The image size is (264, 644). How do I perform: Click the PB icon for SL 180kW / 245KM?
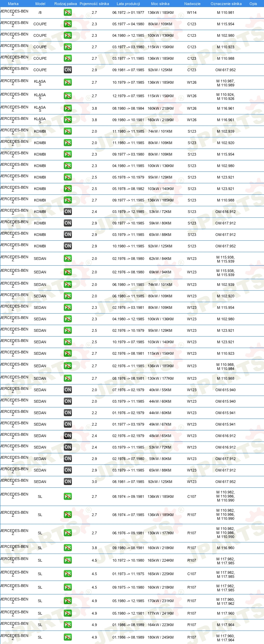[x=68, y=637]
